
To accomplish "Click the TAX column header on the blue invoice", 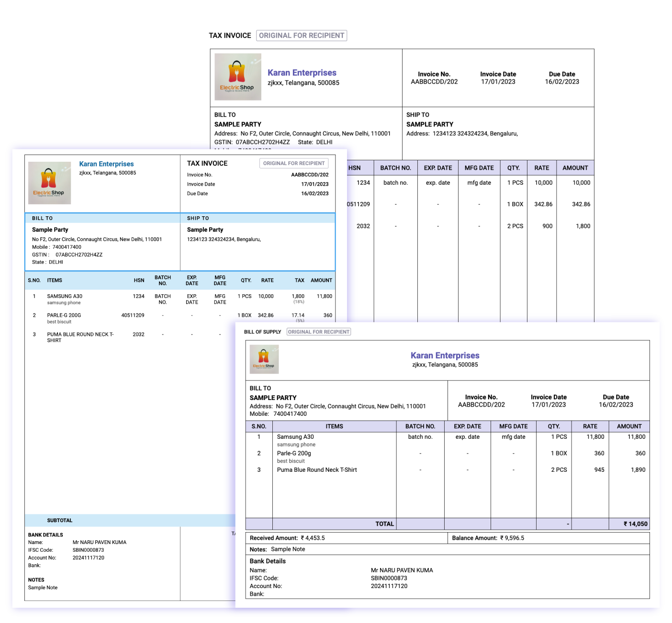I will click(300, 280).
